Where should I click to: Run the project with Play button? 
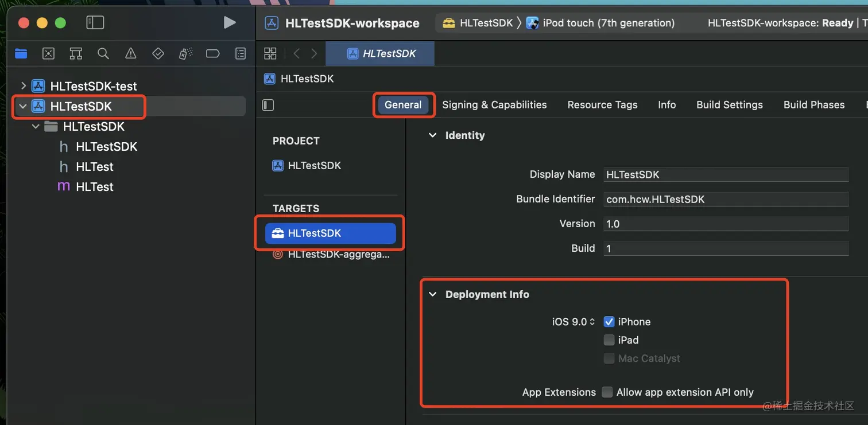pyautogui.click(x=229, y=22)
